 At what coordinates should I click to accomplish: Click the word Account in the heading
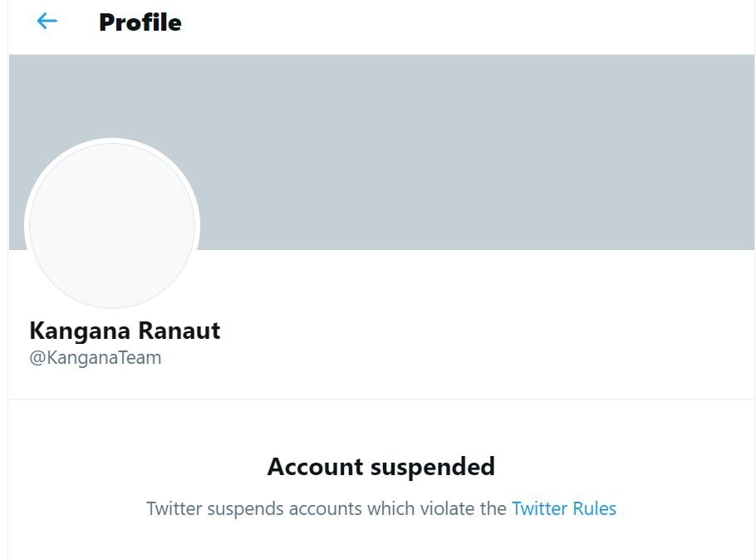tap(315, 466)
